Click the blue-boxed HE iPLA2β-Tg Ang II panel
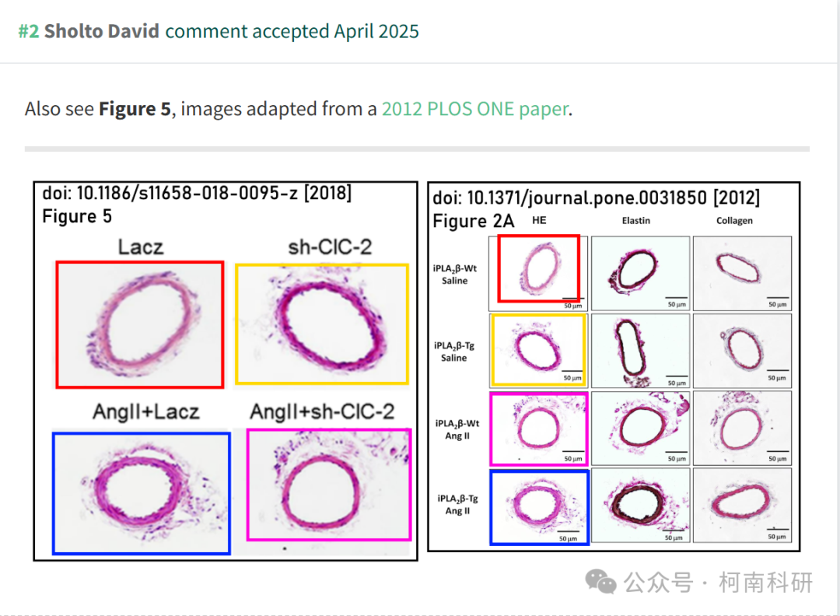 click(x=540, y=507)
